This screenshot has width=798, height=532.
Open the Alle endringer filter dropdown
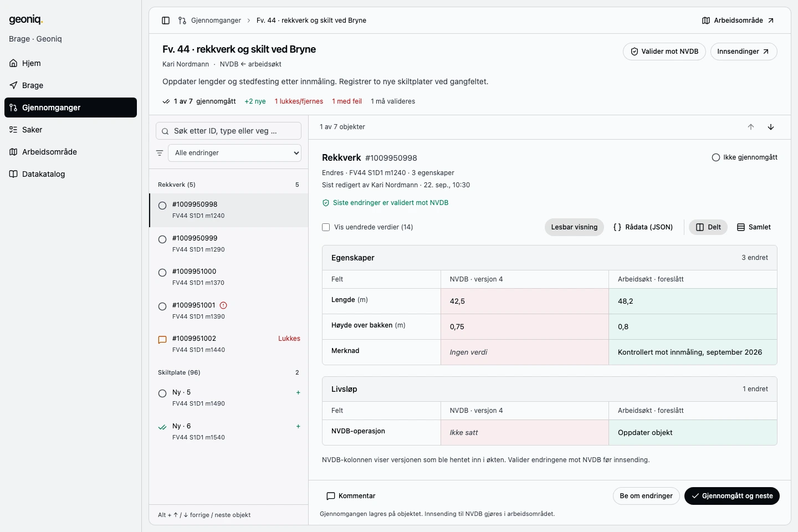(234, 153)
